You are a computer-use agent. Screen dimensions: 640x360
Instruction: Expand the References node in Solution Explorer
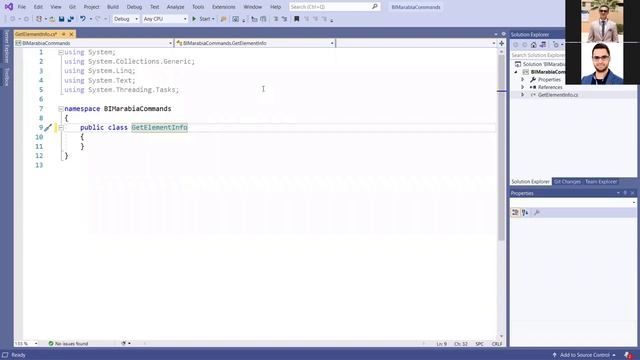coord(522,87)
